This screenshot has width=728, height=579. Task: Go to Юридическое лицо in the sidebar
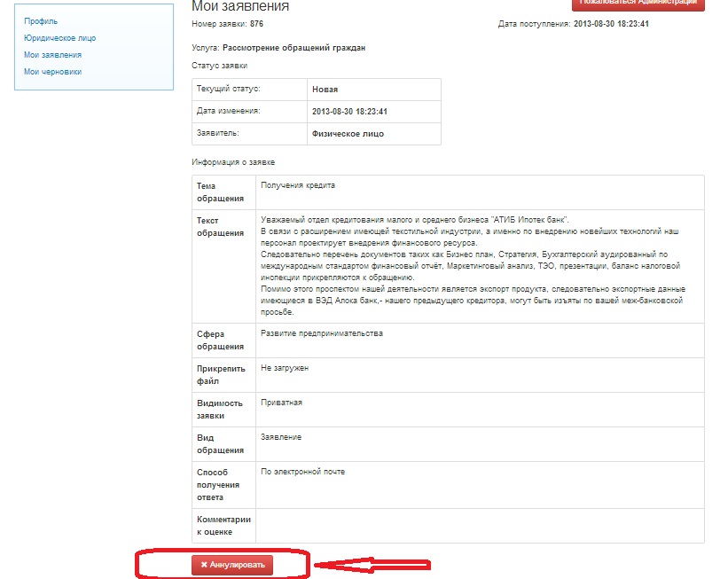tap(59, 38)
